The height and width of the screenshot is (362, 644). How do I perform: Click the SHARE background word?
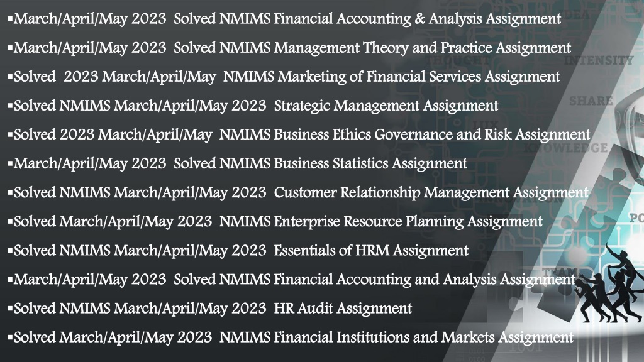(591, 101)
